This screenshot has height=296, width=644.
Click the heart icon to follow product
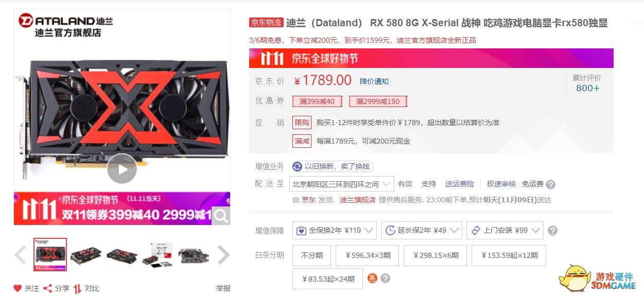point(18,288)
